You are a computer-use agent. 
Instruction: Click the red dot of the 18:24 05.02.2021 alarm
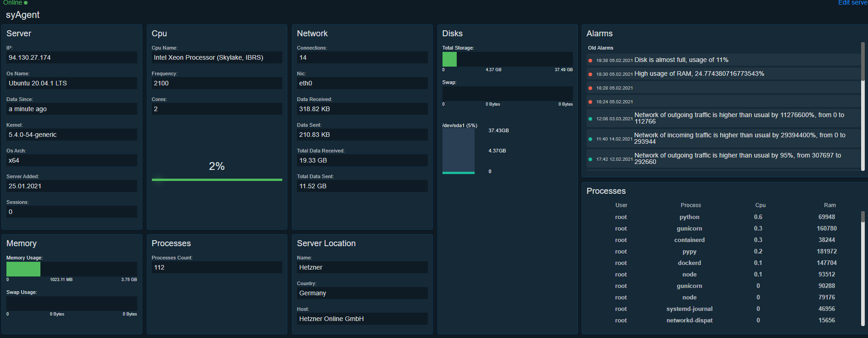590,102
